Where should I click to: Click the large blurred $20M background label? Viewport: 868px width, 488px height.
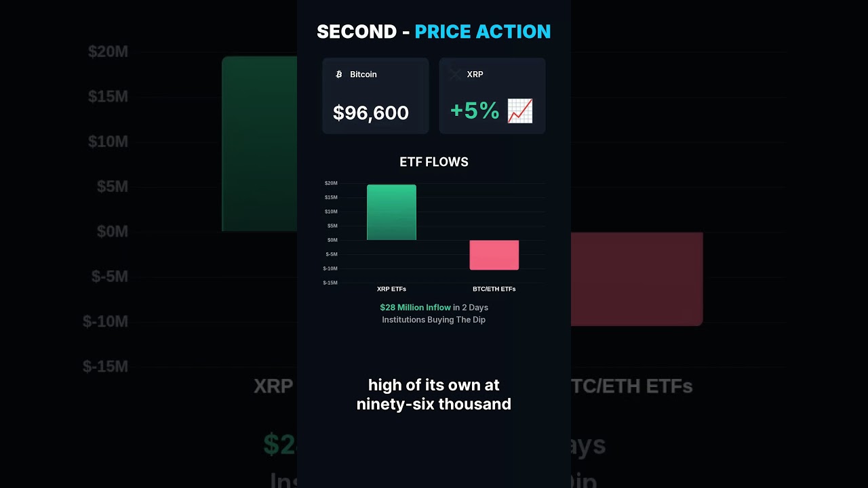pyautogui.click(x=108, y=52)
